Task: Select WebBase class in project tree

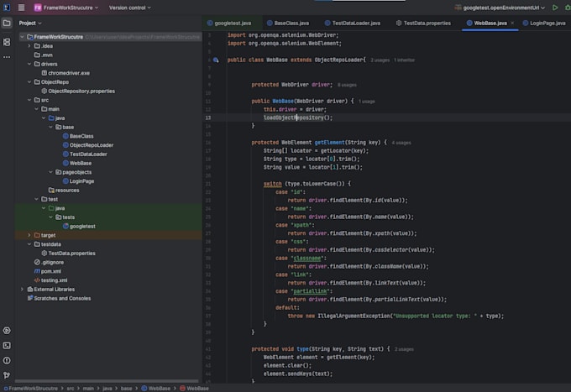Action: click(x=81, y=163)
